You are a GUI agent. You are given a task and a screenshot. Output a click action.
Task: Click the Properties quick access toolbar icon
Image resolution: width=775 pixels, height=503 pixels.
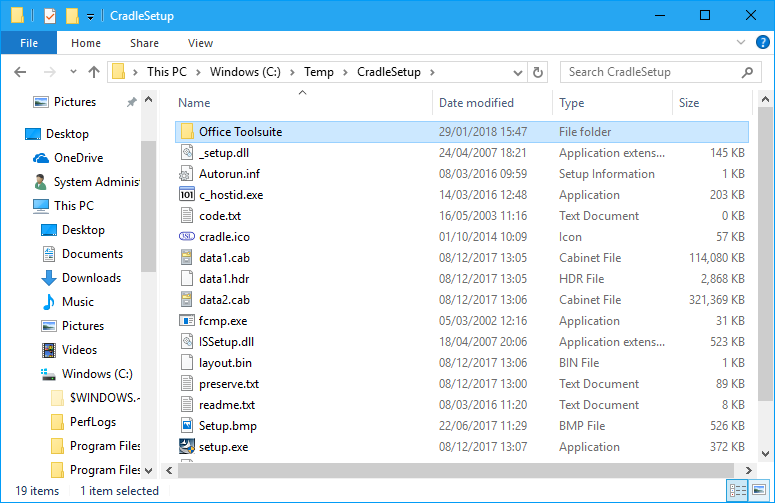(x=50, y=16)
